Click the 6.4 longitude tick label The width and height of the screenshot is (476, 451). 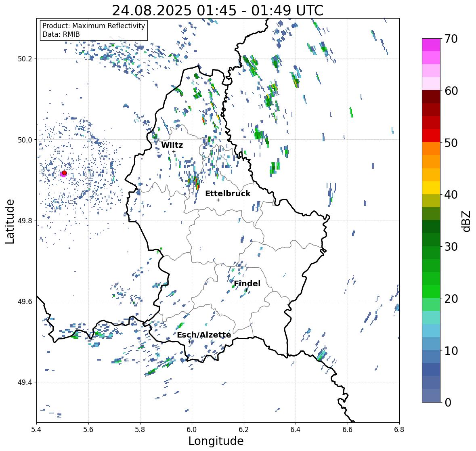click(296, 429)
